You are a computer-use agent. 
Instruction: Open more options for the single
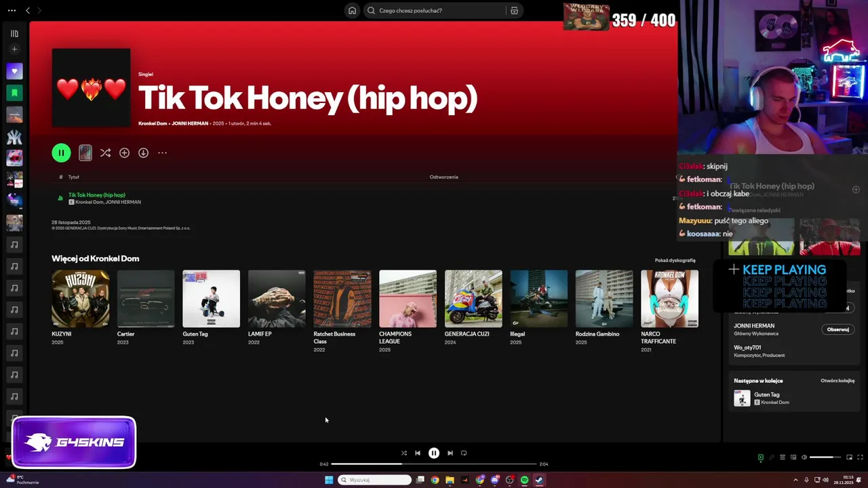pyautogui.click(x=162, y=152)
